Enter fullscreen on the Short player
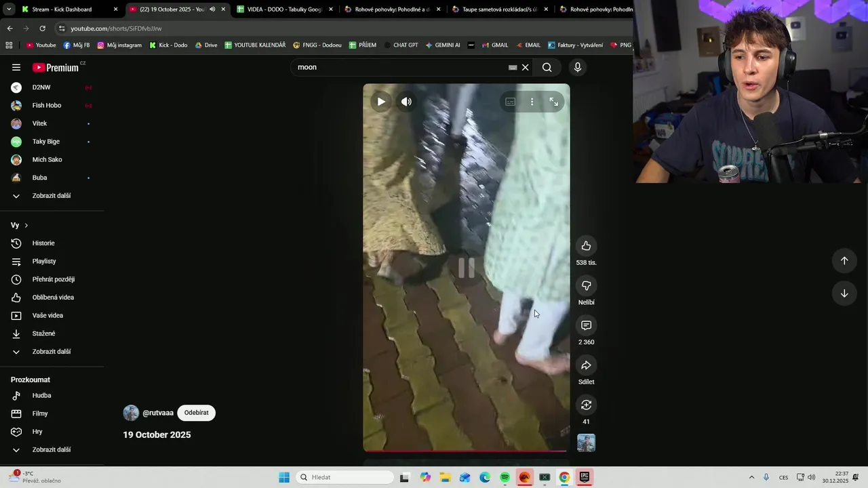 point(553,102)
